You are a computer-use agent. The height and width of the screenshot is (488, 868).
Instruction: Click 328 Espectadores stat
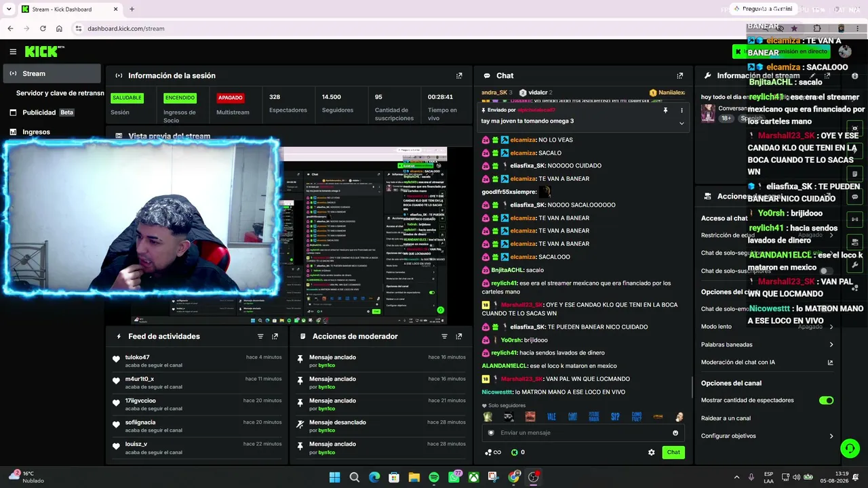288,104
